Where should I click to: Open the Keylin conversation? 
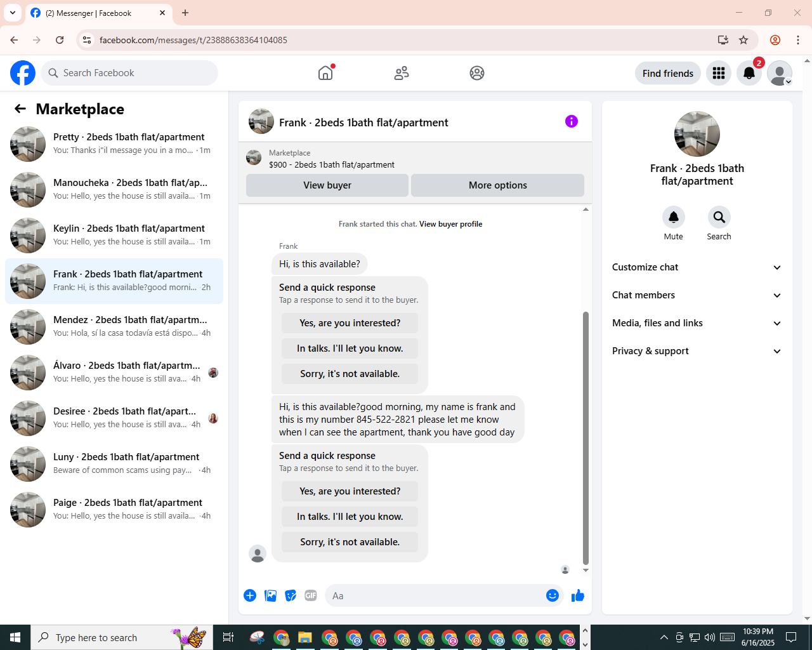point(114,235)
